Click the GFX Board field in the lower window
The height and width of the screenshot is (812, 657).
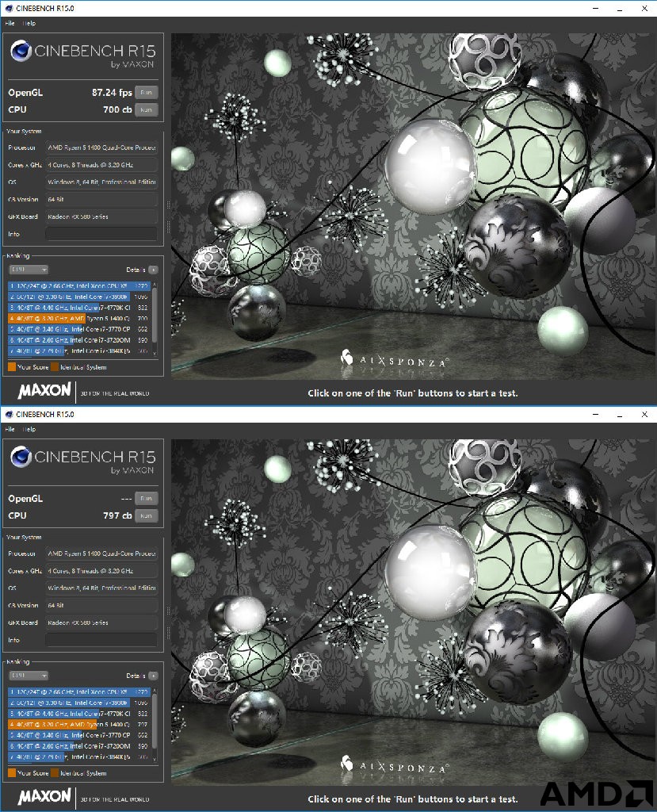coord(101,622)
